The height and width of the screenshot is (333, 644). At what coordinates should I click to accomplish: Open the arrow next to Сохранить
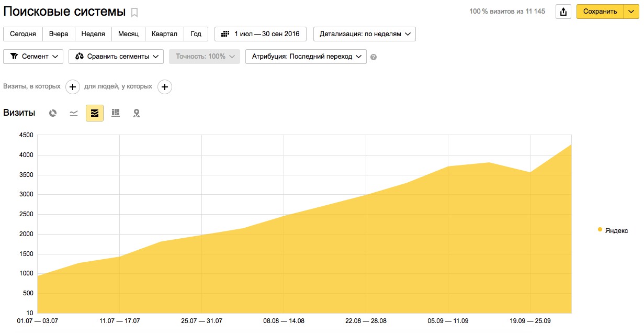click(631, 12)
